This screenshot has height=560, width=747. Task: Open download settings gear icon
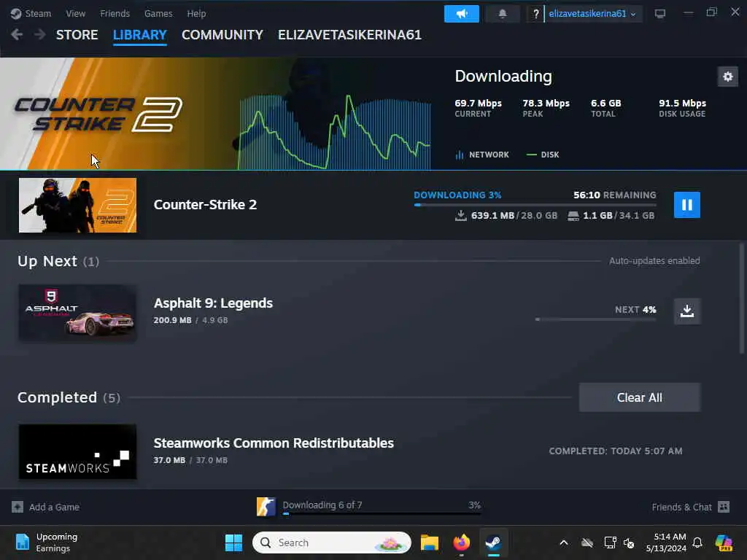point(727,76)
